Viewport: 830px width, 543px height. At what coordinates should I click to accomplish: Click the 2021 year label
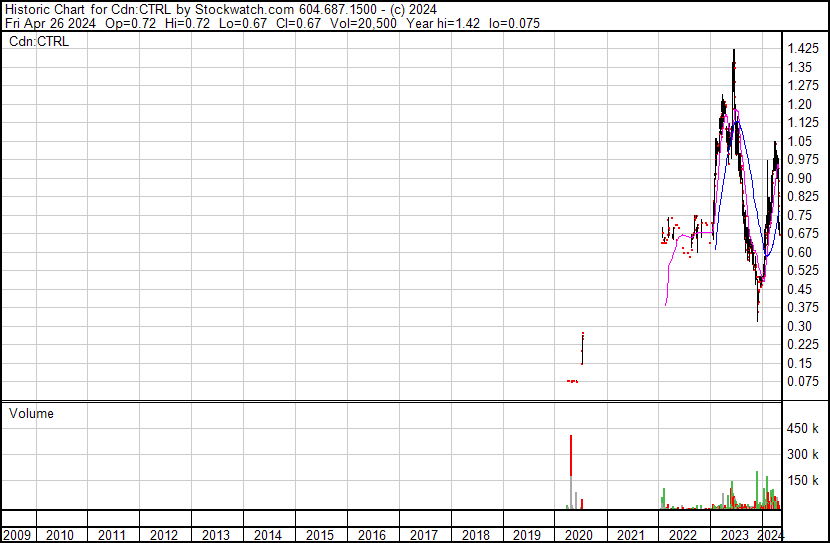point(630,535)
